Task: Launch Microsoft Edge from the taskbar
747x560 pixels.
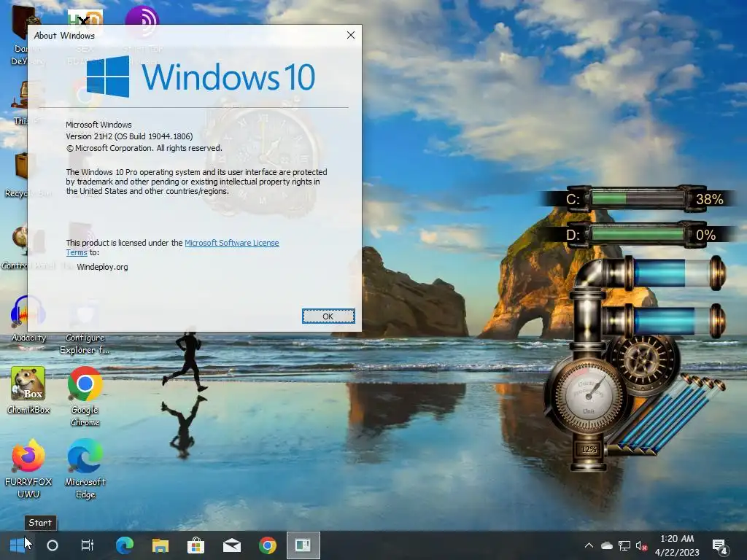Action: pos(125,545)
